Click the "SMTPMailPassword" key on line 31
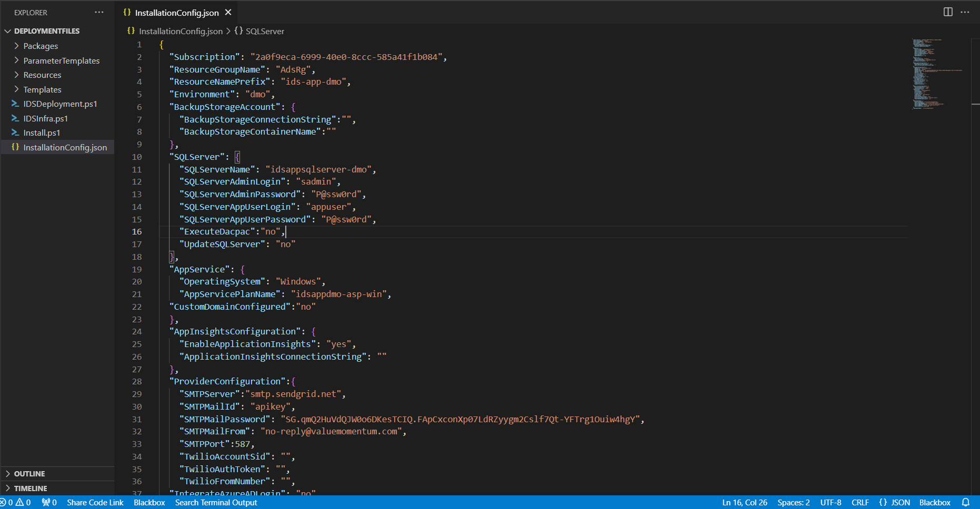 [225, 419]
